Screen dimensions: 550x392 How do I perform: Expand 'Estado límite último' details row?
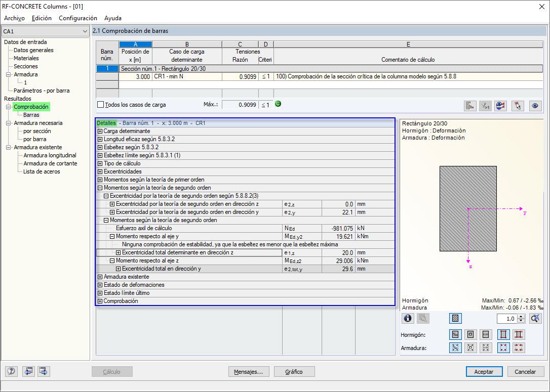coord(100,293)
